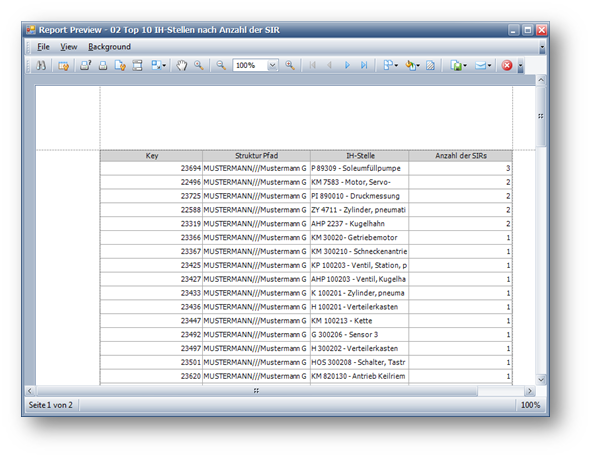592x459 pixels.
Task: Click the Zoom Out icon
Action: (221, 65)
